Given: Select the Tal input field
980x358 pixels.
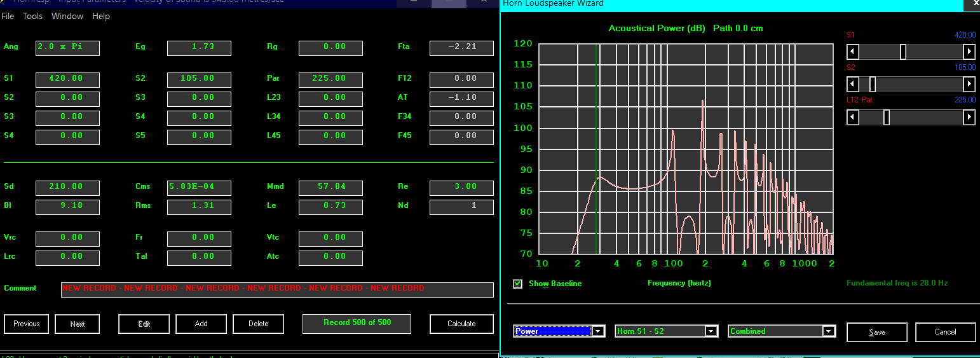Looking at the screenshot, I should (x=199, y=258).
